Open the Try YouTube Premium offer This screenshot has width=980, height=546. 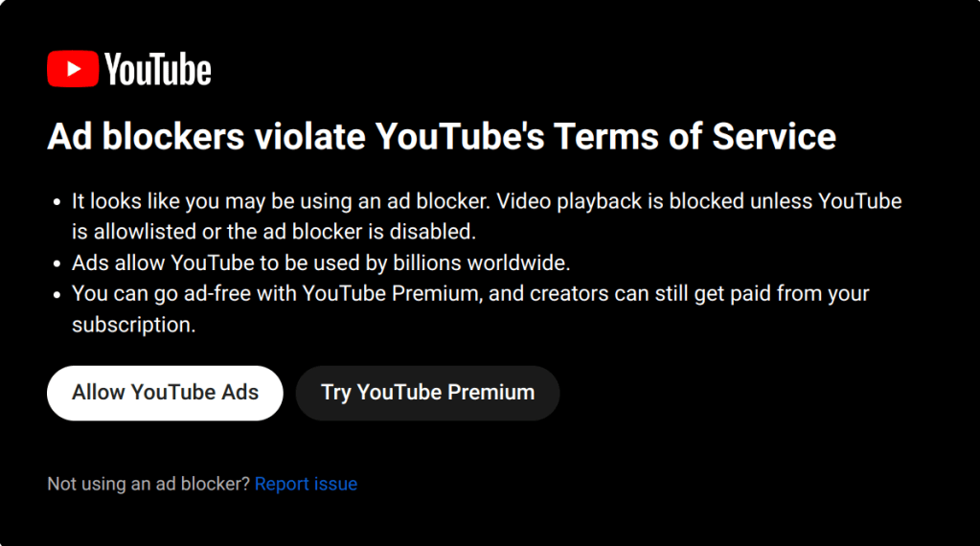(427, 393)
